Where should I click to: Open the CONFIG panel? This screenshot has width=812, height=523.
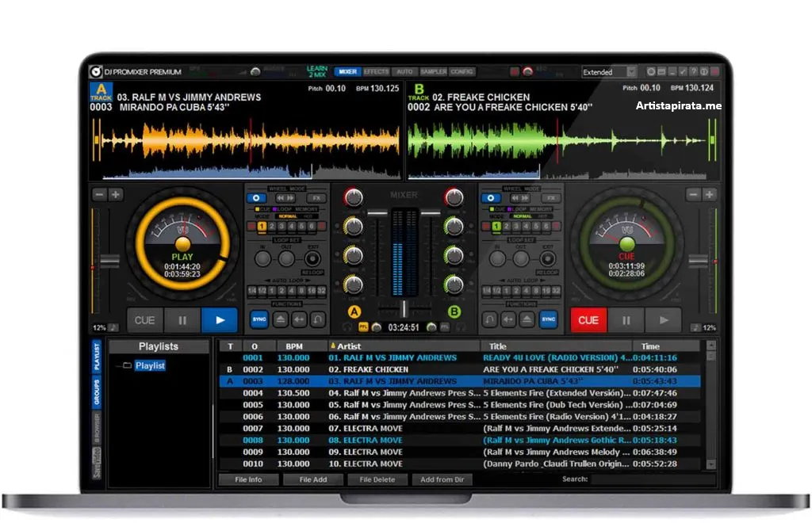coord(462,73)
